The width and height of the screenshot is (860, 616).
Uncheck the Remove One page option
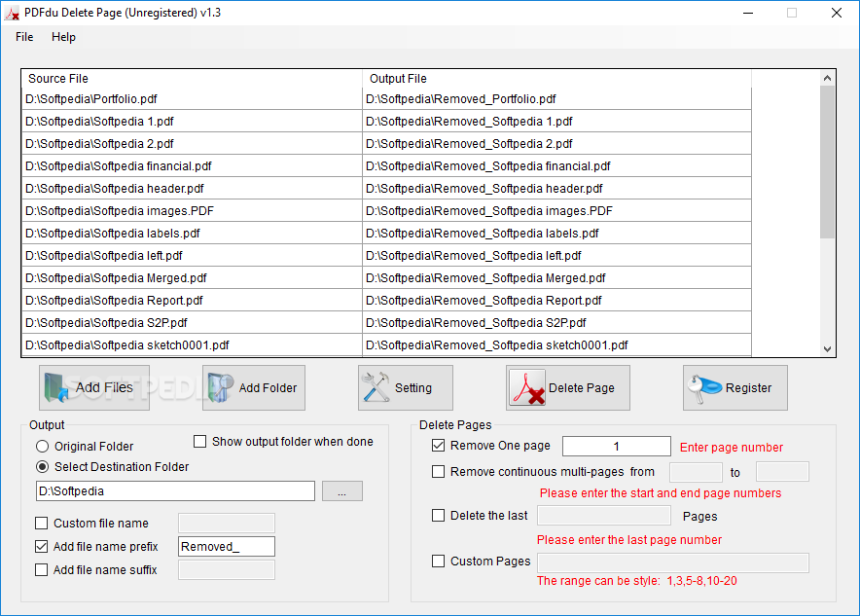point(438,446)
